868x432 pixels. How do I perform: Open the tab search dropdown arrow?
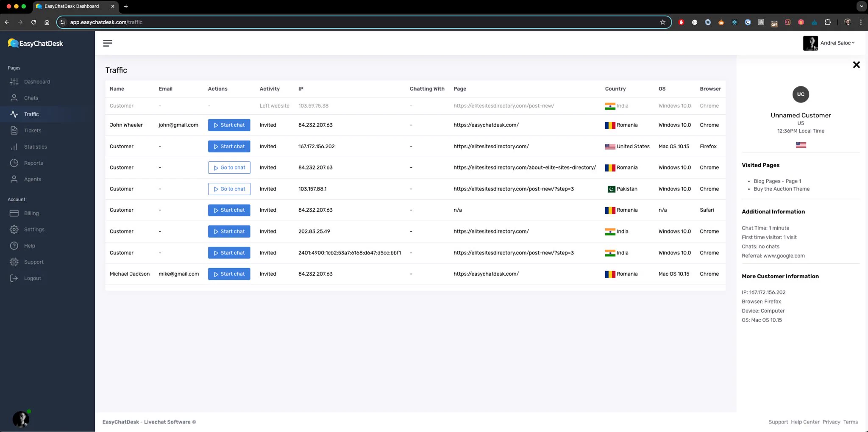point(861,6)
